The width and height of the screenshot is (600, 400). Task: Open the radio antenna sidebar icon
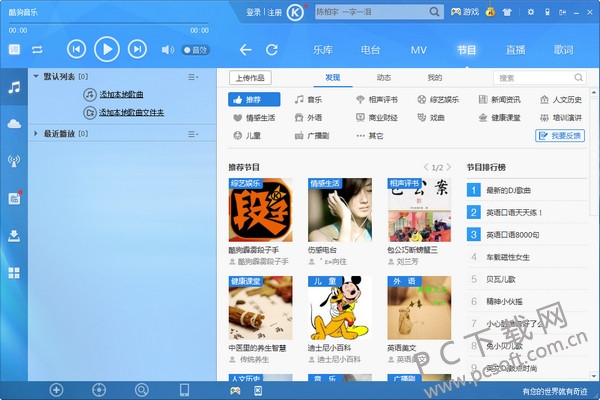[14, 161]
